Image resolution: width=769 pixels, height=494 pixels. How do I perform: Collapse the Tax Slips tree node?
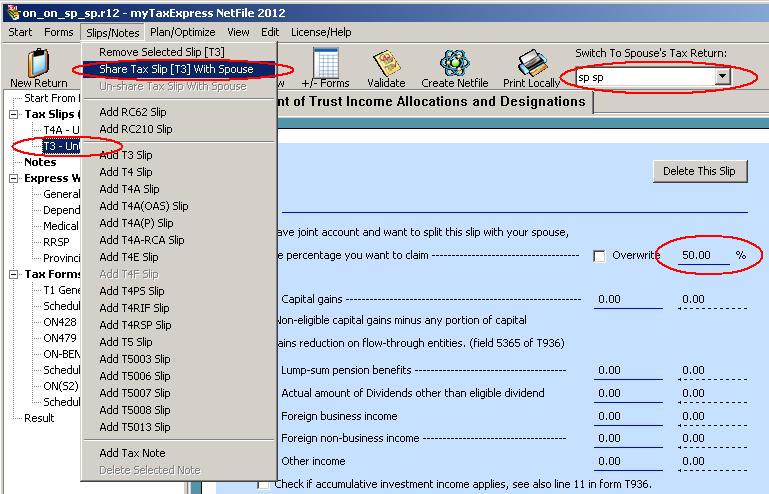pyautogui.click(x=14, y=114)
